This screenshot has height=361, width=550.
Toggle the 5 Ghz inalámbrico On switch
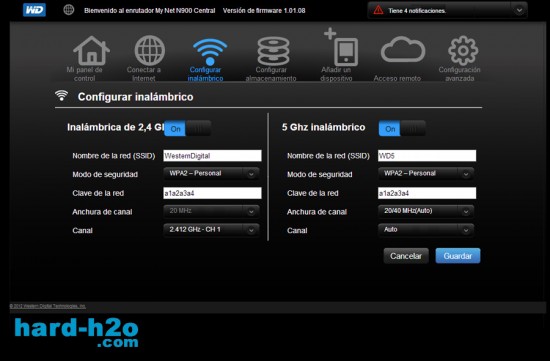(x=402, y=128)
